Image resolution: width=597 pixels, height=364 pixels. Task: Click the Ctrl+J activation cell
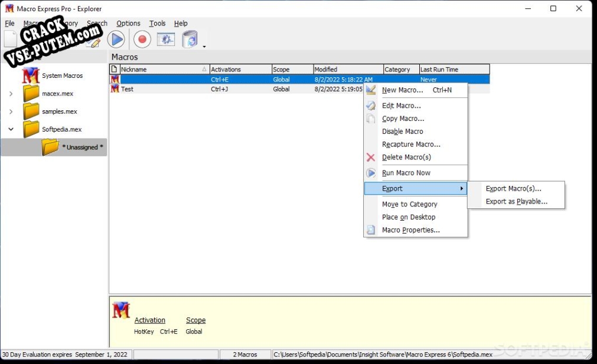[x=219, y=89]
